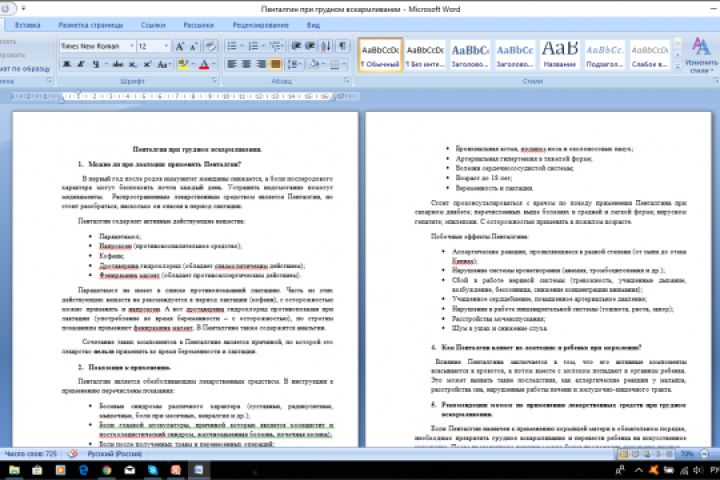Expand the styles gallery list
Screen dimensions: 720x480
677,66
